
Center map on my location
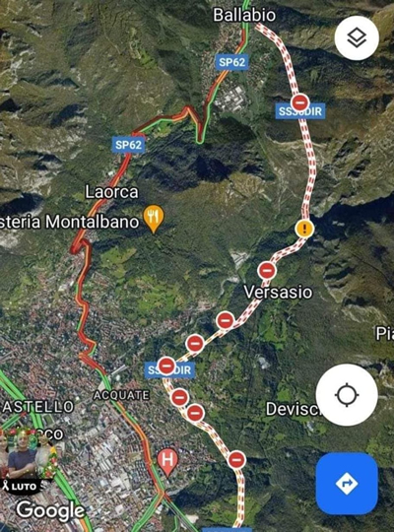pos(347,395)
